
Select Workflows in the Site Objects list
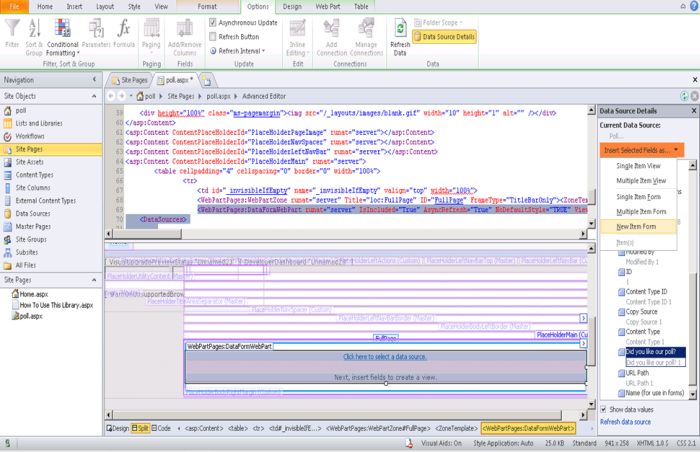[30, 135]
